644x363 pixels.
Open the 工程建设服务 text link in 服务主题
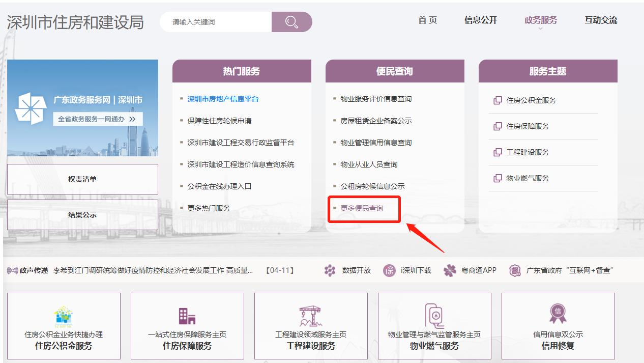point(528,152)
